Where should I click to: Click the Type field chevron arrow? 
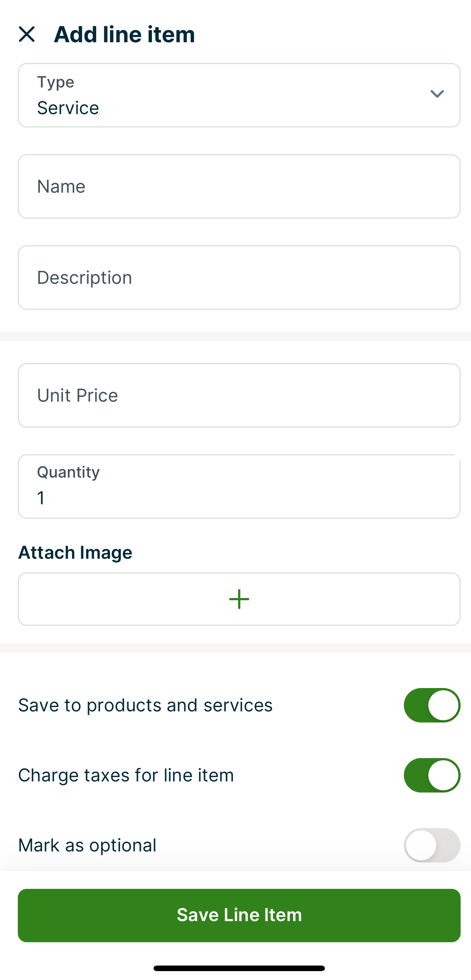point(437,94)
